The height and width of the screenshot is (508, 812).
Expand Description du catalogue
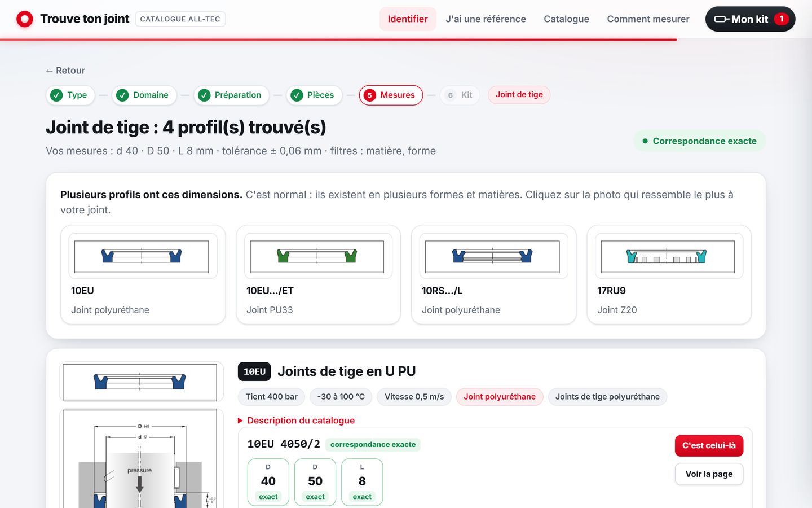(296, 421)
